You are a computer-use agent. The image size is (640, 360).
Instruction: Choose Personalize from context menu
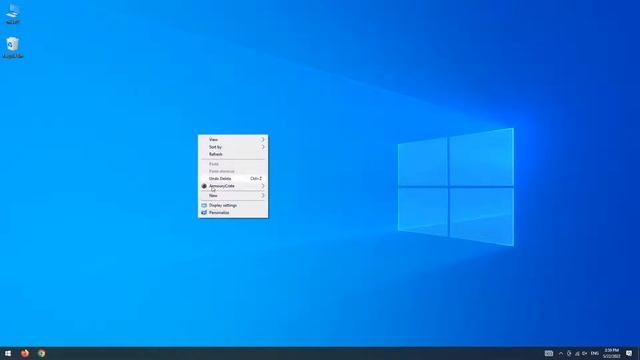[x=233, y=213]
